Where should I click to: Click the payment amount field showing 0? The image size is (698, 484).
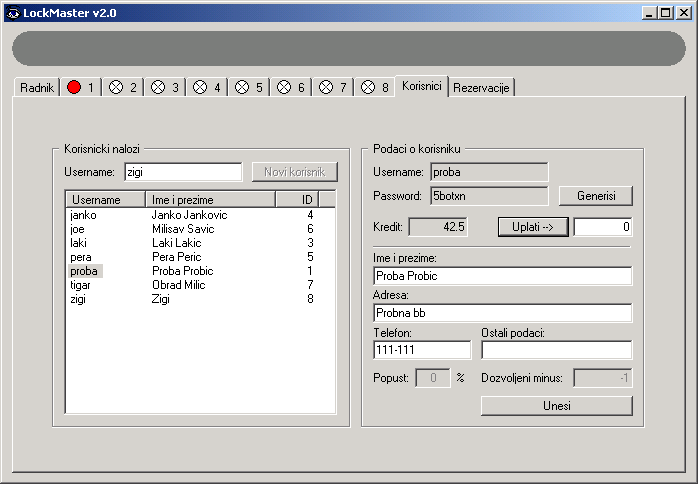(603, 227)
